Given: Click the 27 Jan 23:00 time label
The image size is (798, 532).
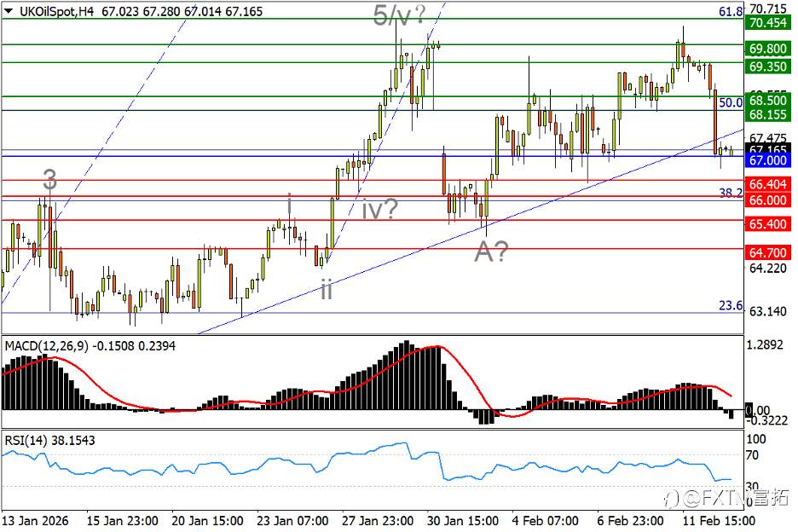Looking at the screenshot, I should pos(377,521).
